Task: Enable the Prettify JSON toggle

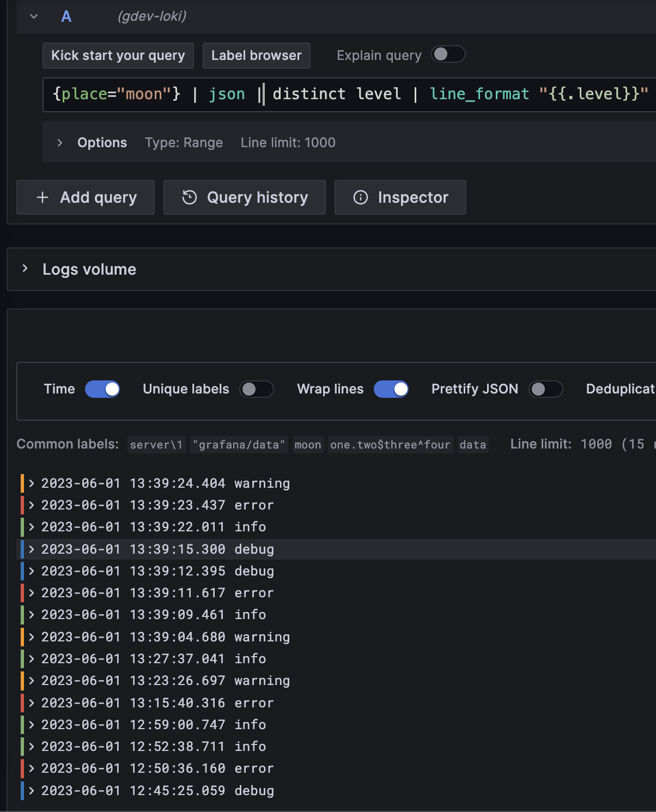Action: 546,389
